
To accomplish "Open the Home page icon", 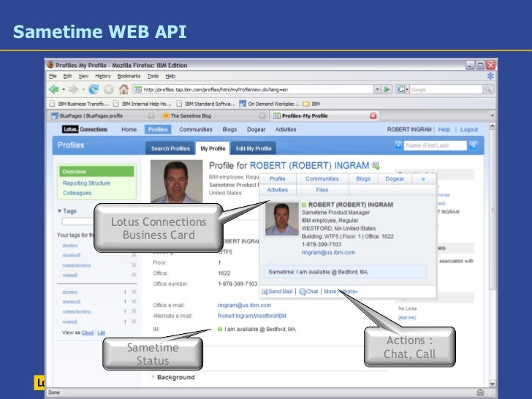I will pyautogui.click(x=123, y=90).
